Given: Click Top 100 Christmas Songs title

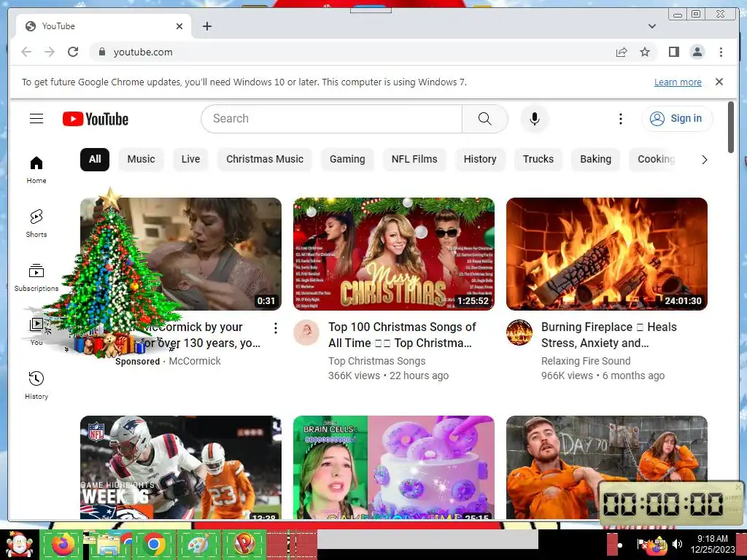Looking at the screenshot, I should [402, 335].
